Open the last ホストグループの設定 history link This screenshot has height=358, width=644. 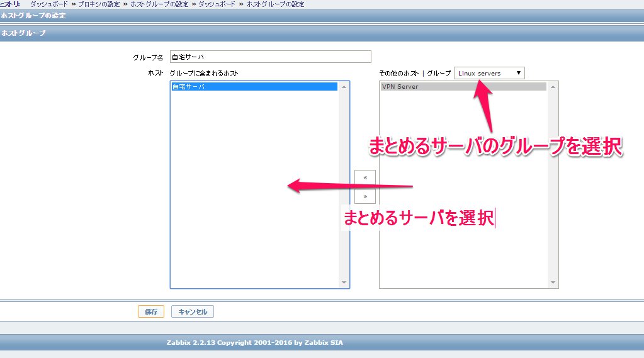(277, 4)
